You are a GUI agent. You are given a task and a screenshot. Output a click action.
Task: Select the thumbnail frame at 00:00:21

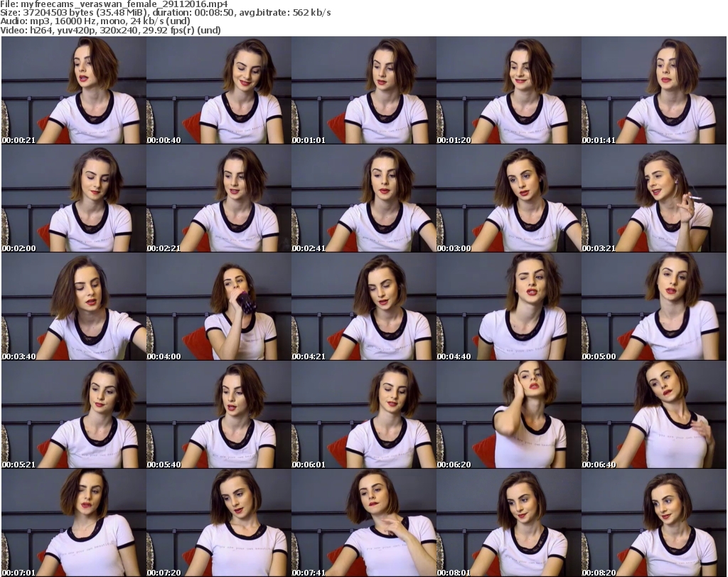[x=74, y=90]
